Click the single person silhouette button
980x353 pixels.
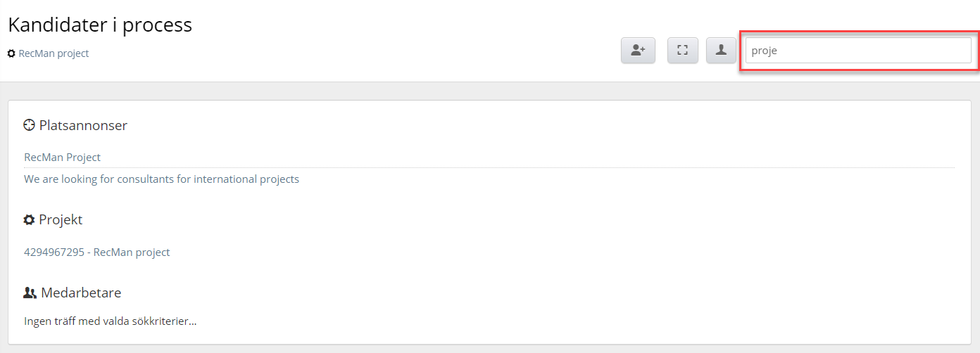[x=721, y=51]
